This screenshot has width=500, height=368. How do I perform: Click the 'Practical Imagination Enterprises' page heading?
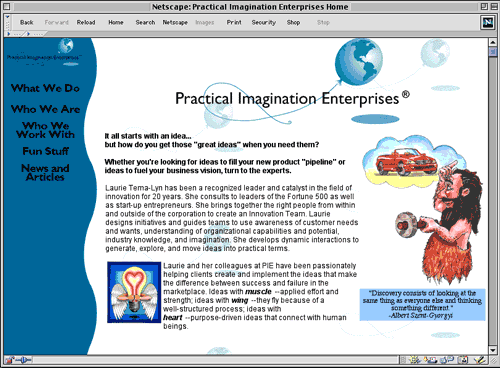point(292,98)
